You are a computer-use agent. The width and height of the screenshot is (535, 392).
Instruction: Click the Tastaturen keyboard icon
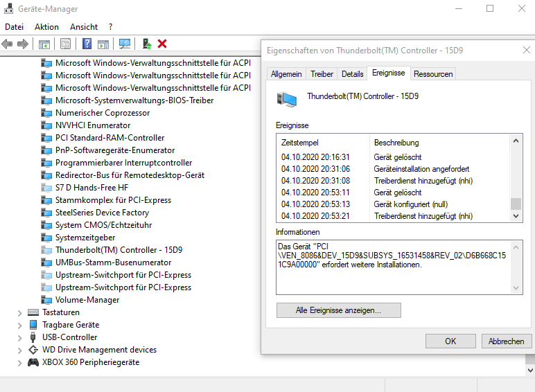click(x=33, y=312)
